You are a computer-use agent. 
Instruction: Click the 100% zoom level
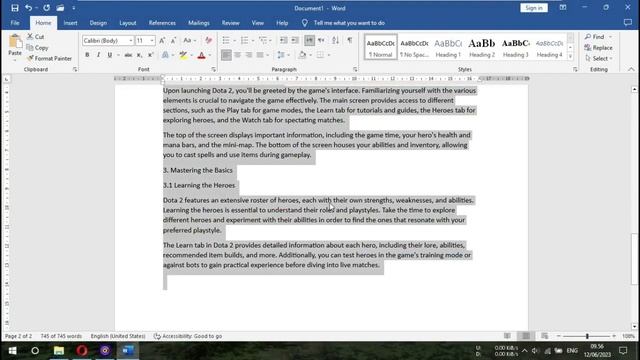(x=629, y=336)
